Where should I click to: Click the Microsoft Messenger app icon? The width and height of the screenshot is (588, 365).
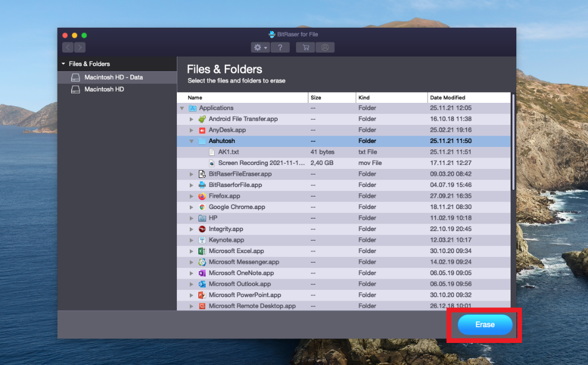tap(202, 262)
